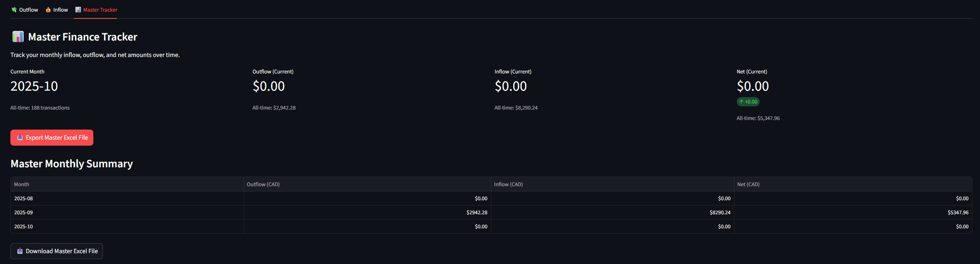
Task: Click the bar chart Master Tracker tab icon
Action: tap(78, 10)
